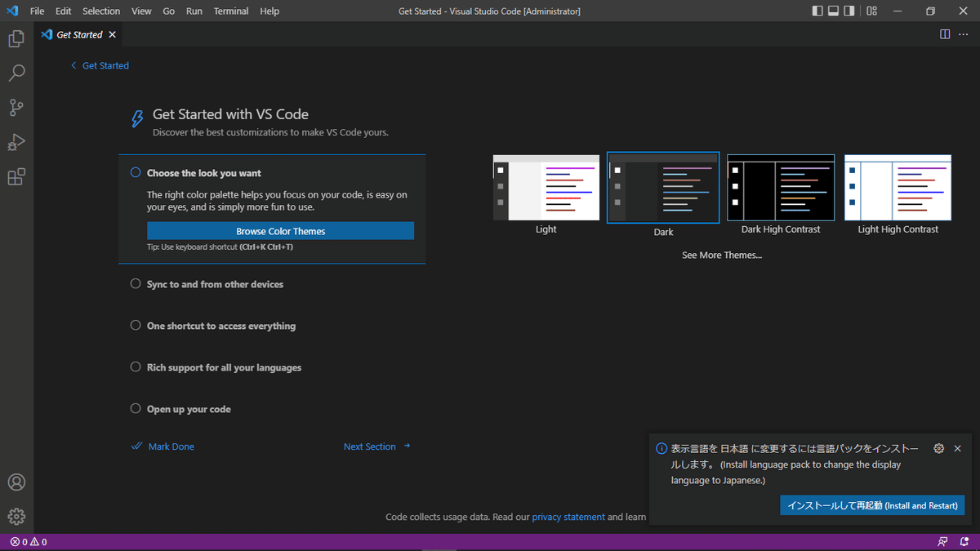
Task: Open the Manage gear in activity bar
Action: 16,517
